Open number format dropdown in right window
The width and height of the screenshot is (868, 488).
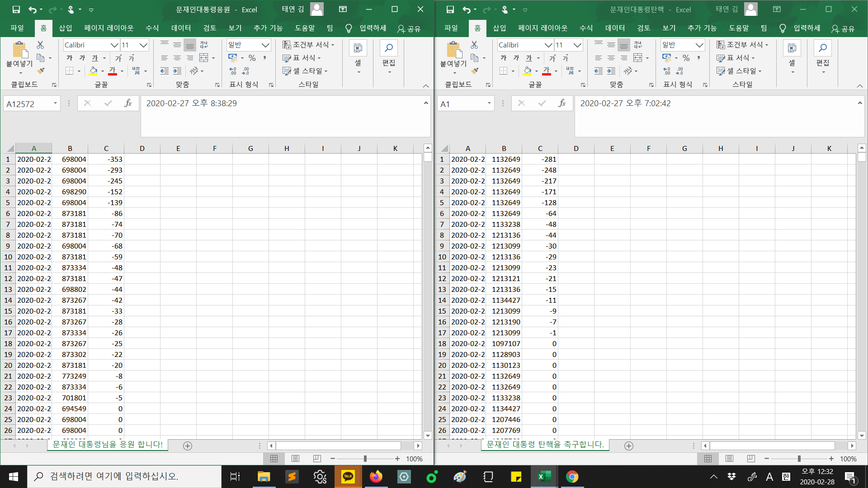(x=699, y=45)
